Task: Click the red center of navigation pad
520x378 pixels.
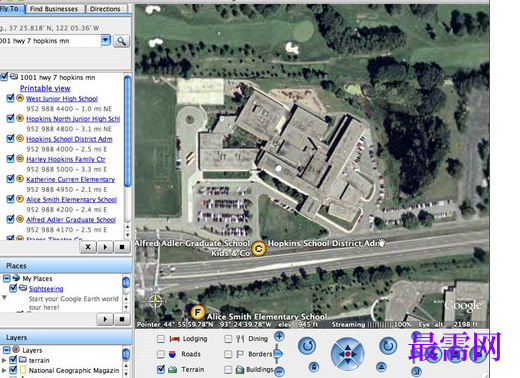Action: (348, 354)
